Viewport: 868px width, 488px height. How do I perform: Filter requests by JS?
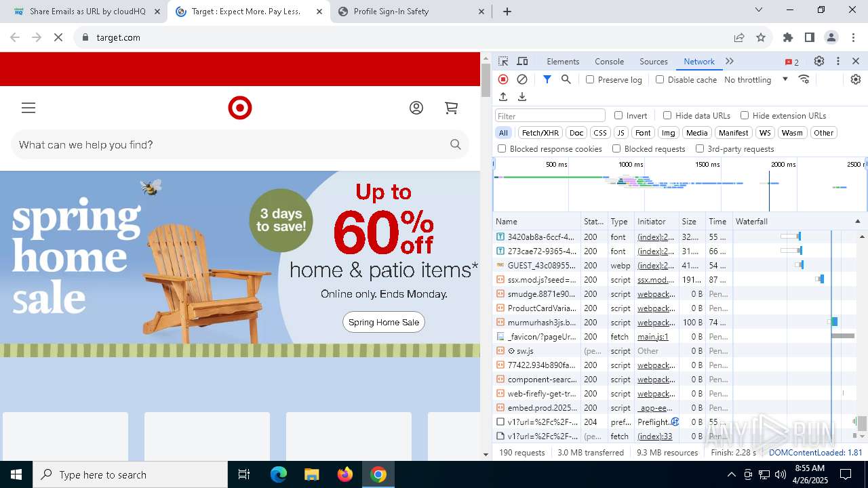point(620,133)
